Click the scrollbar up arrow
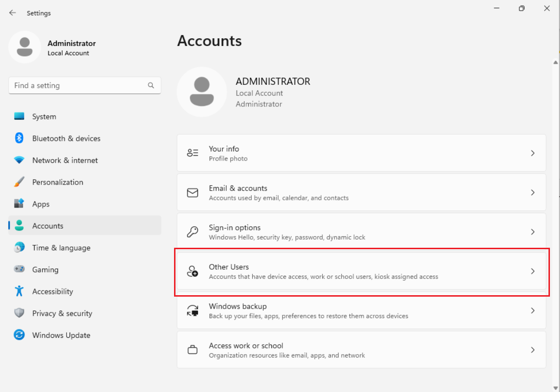 click(x=555, y=62)
